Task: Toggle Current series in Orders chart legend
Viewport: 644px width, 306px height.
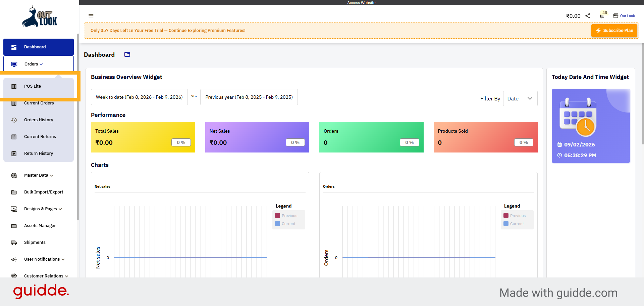Action: coord(515,223)
